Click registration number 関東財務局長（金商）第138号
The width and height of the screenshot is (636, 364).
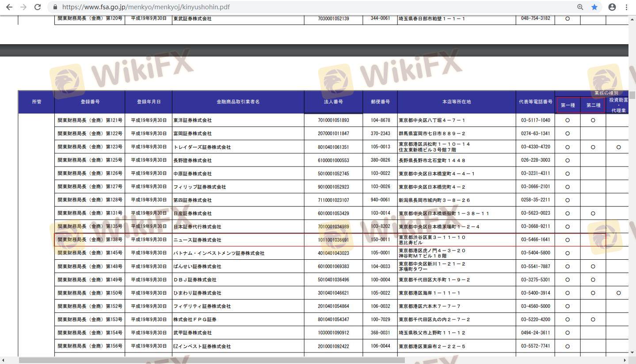pos(90,239)
